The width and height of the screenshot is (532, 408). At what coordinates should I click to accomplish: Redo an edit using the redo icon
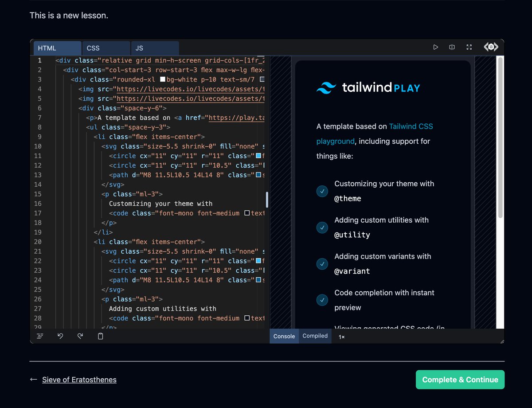click(x=80, y=336)
